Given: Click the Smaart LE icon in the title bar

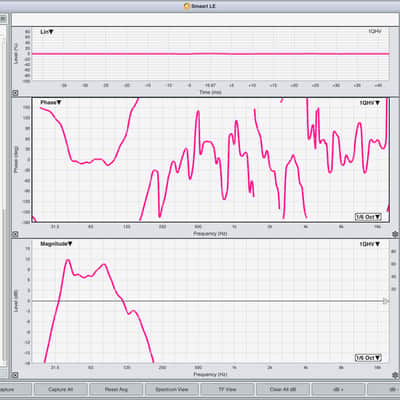Looking at the screenshot, I should tap(187, 6).
